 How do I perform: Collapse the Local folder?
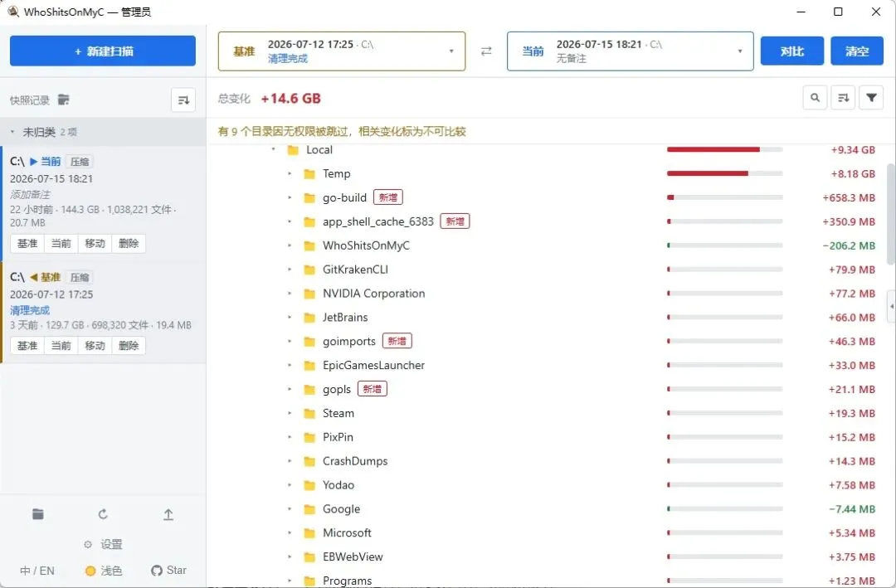[273, 150]
